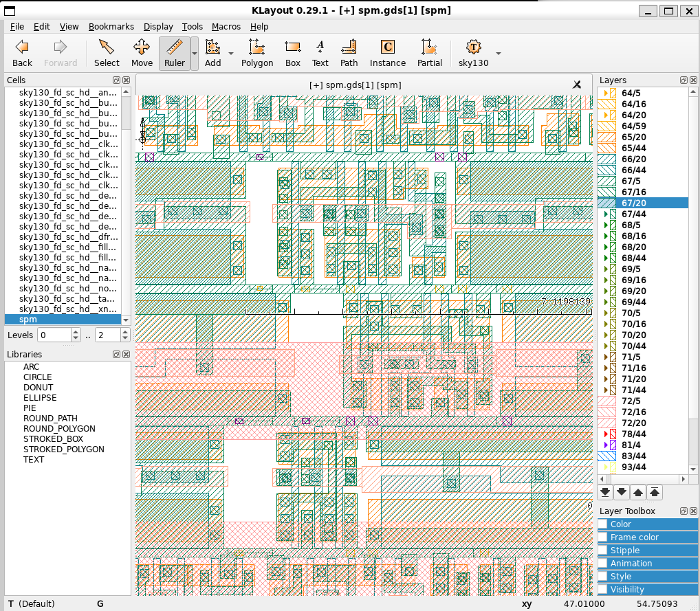The height and width of the screenshot is (611, 700).
Task: Move selected layer to bottom of list
Action: click(x=605, y=492)
